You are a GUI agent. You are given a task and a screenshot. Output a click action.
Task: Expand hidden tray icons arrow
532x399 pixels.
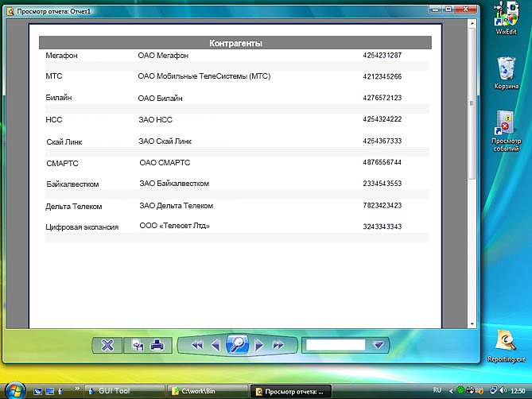pyautogui.click(x=451, y=391)
